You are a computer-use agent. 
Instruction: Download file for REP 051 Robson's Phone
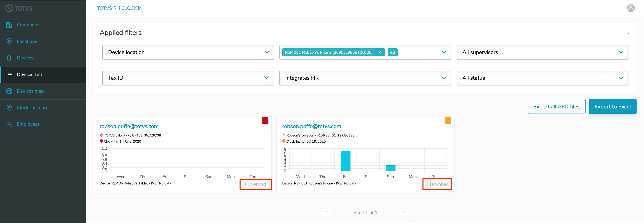pos(437,184)
